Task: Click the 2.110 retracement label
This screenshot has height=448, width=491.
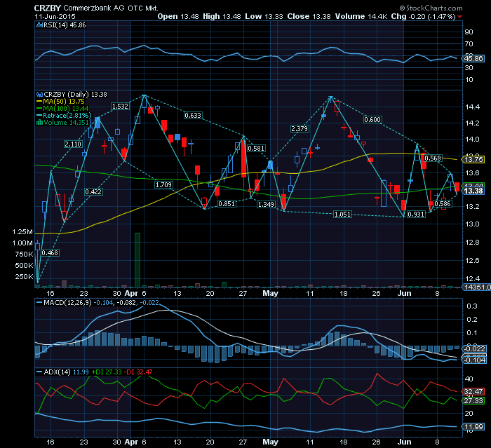Action: [x=73, y=144]
